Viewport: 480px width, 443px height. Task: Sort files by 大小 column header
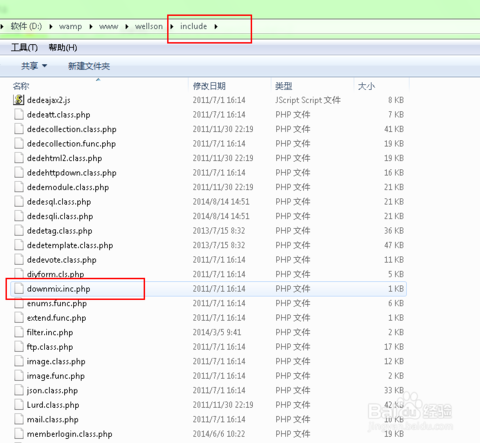[366, 86]
